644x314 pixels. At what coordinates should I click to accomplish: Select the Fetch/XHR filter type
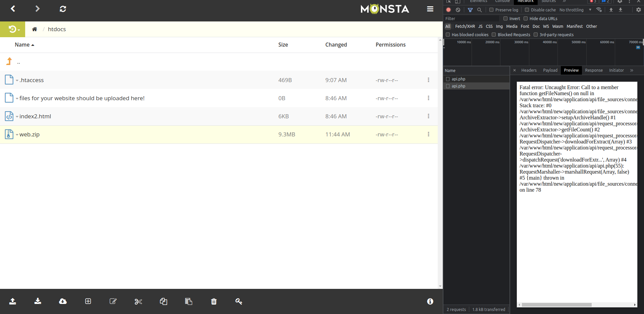coord(465,26)
